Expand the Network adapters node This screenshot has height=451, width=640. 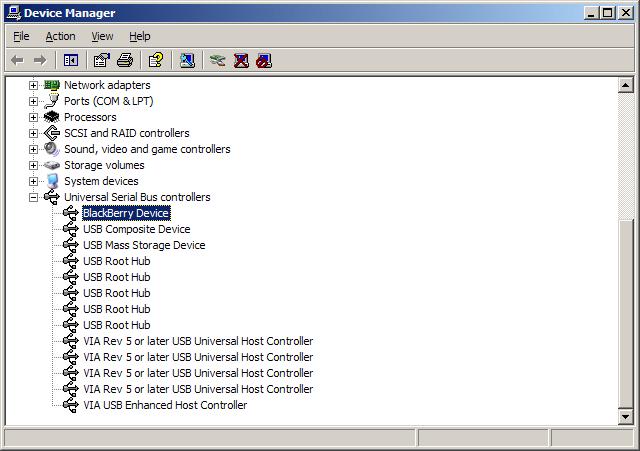33,85
